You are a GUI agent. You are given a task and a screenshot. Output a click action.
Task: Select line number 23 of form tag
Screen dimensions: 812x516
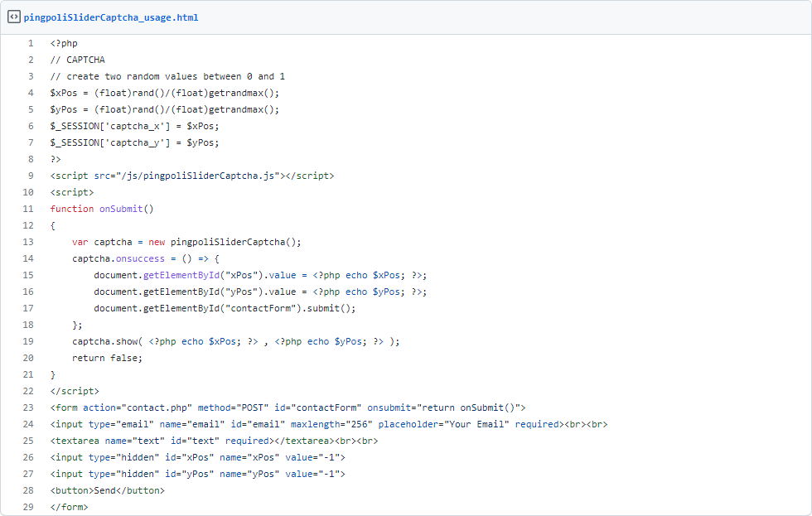28,407
